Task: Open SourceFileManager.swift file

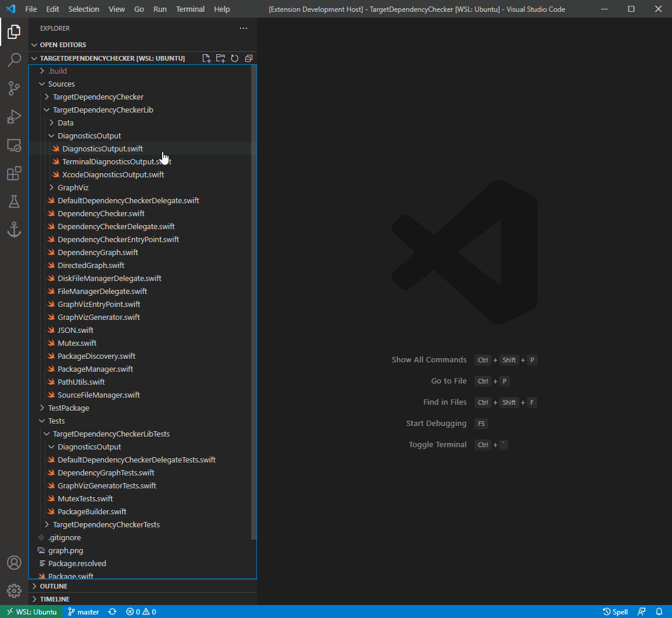Action: [143, 395]
